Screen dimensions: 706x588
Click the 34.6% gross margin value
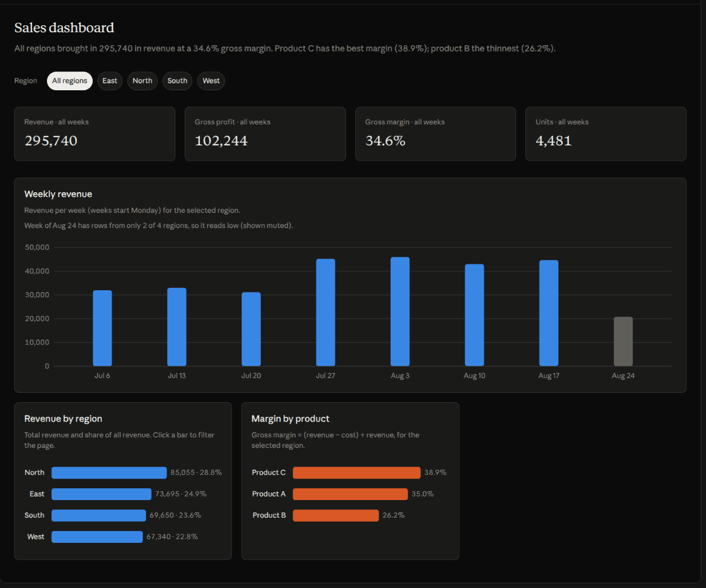385,141
